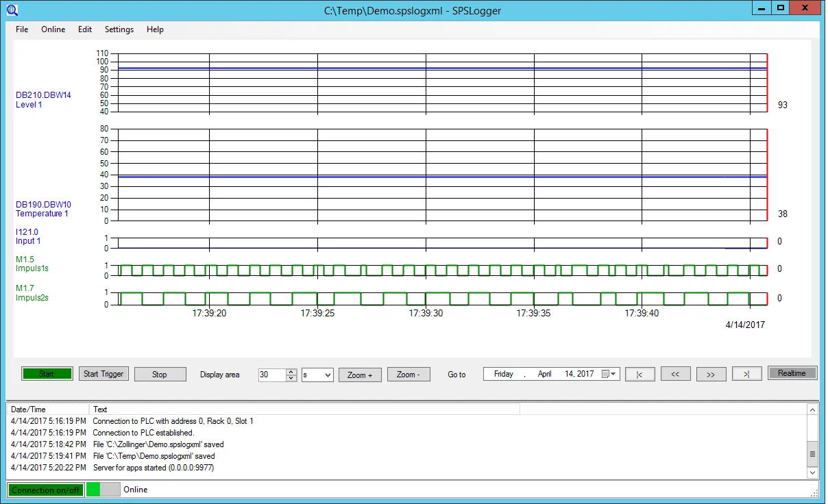
Task: Select log row mentioning C:\Temp\Demo.spslogxml saved
Action: [x=406, y=456]
